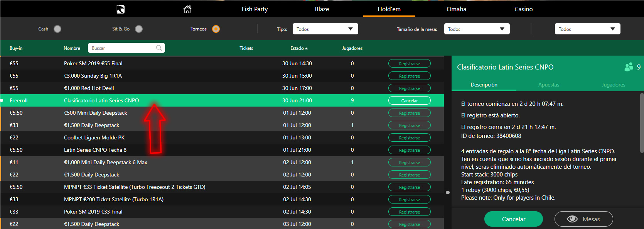
Task: Open the Jugadores tab in details panel
Action: point(613,85)
